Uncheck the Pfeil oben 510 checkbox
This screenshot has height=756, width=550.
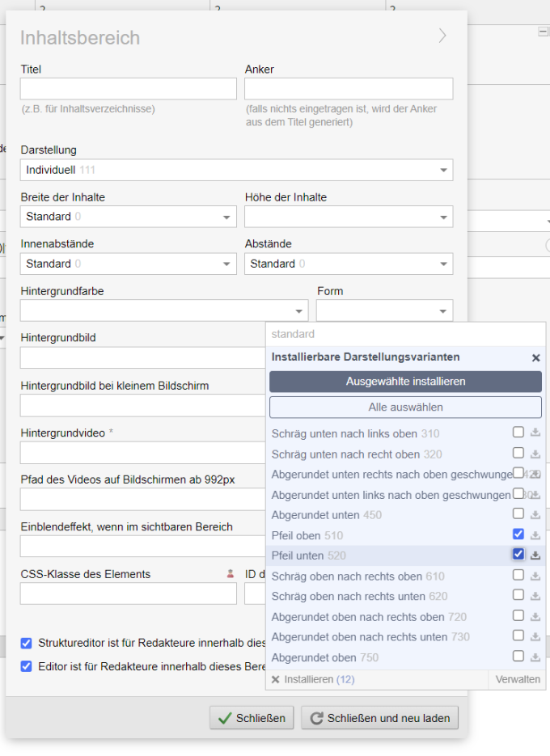click(x=518, y=534)
